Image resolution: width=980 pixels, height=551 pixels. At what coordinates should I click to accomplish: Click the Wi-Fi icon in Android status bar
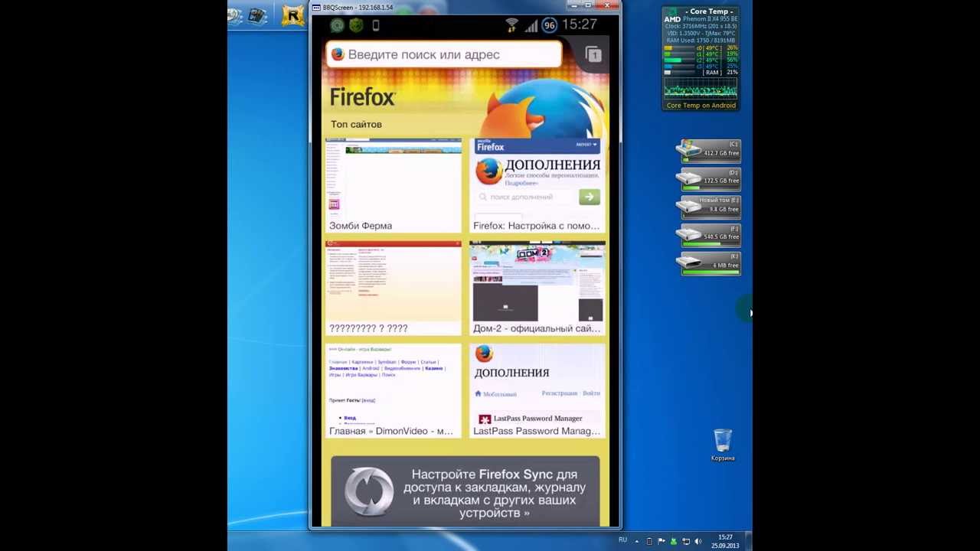[x=512, y=25]
